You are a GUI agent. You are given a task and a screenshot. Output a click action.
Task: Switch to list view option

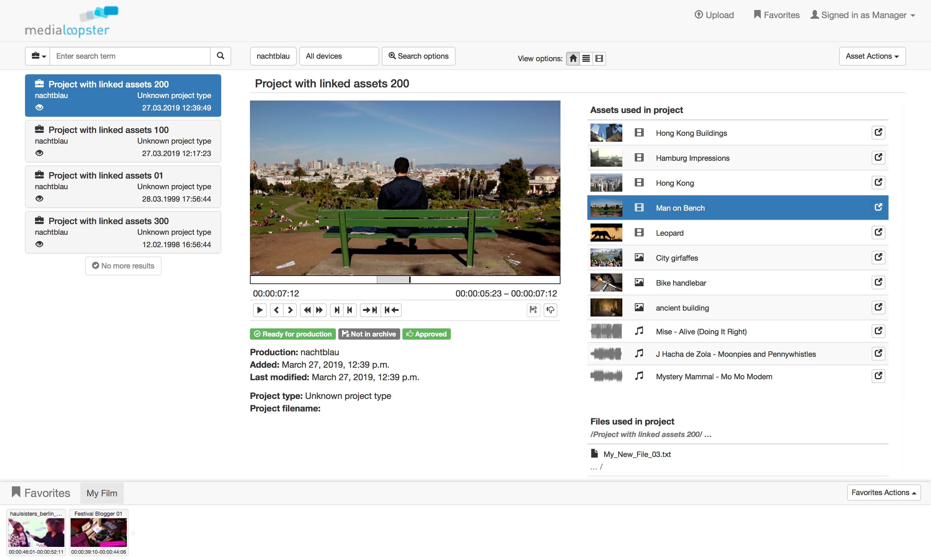[586, 58]
